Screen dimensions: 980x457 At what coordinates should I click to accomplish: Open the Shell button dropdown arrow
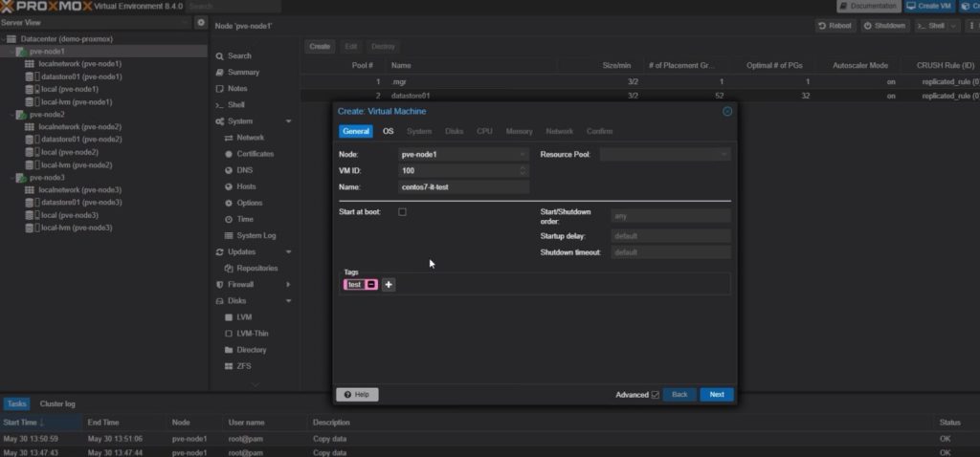[953, 26]
